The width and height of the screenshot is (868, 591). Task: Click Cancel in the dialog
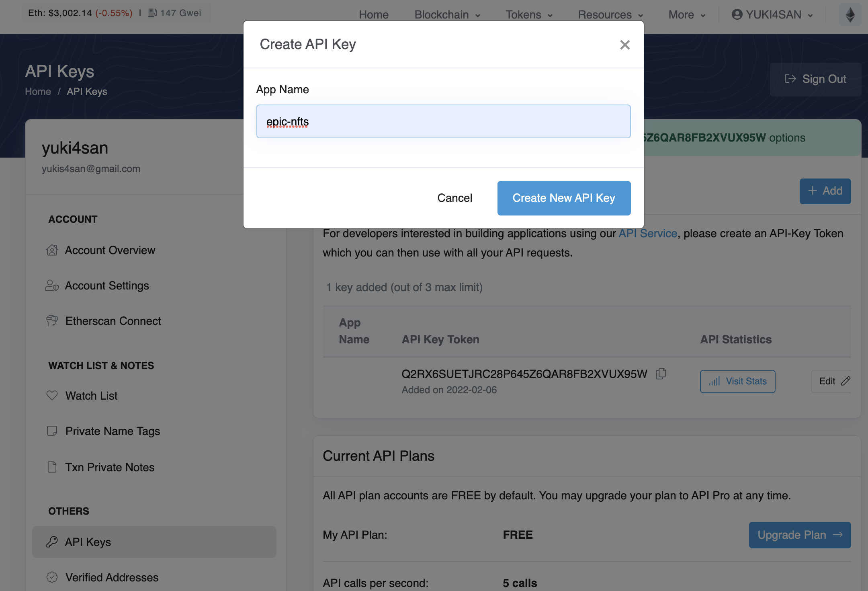[x=454, y=198]
